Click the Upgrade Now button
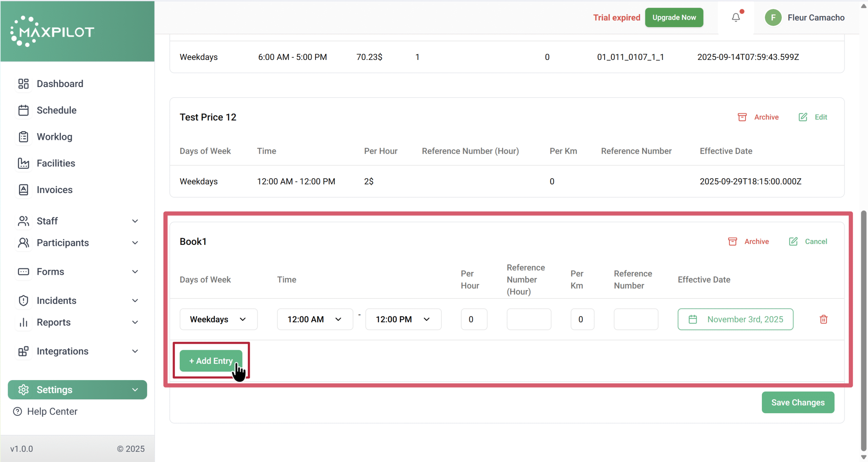Viewport: 868px width, 462px height. pos(674,17)
